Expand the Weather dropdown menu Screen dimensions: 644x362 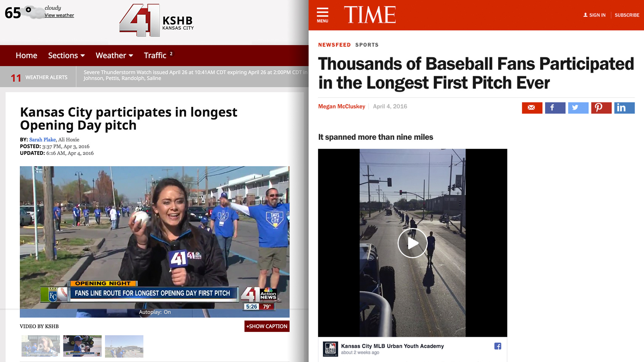(114, 56)
